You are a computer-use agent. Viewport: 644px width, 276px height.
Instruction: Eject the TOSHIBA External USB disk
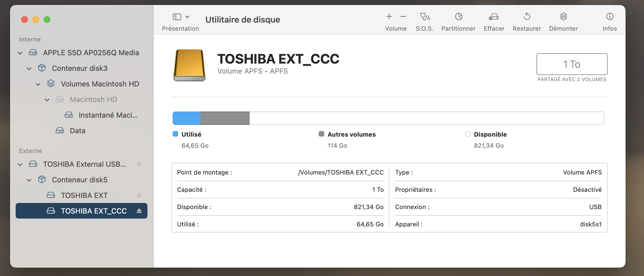(139, 164)
